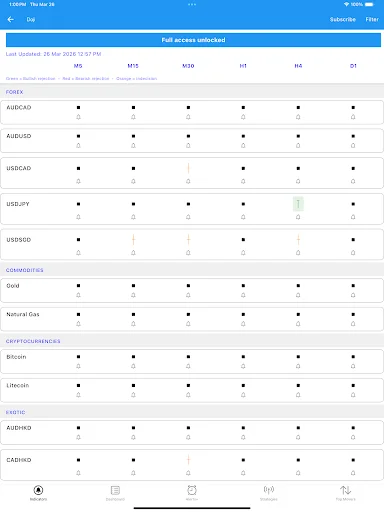Viewport: 384px width, 512px height.
Task: Select the CADHKD pair name
Action: 19,460
